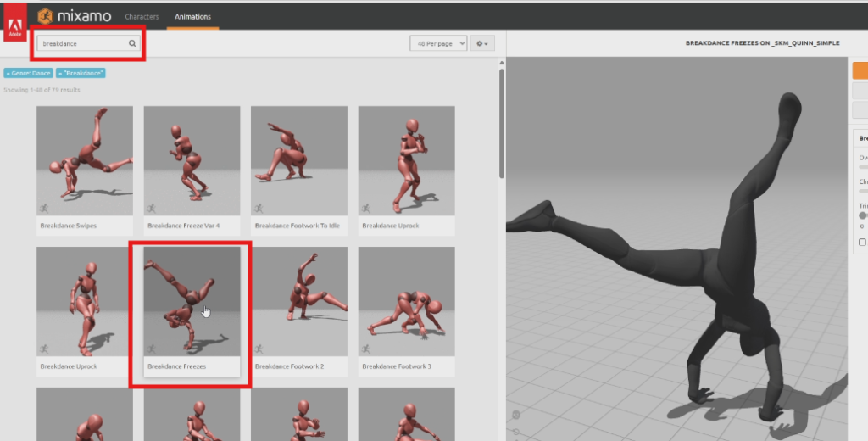Click the Trim slider handle
Viewport: 868px width, 441px height.
click(862, 215)
